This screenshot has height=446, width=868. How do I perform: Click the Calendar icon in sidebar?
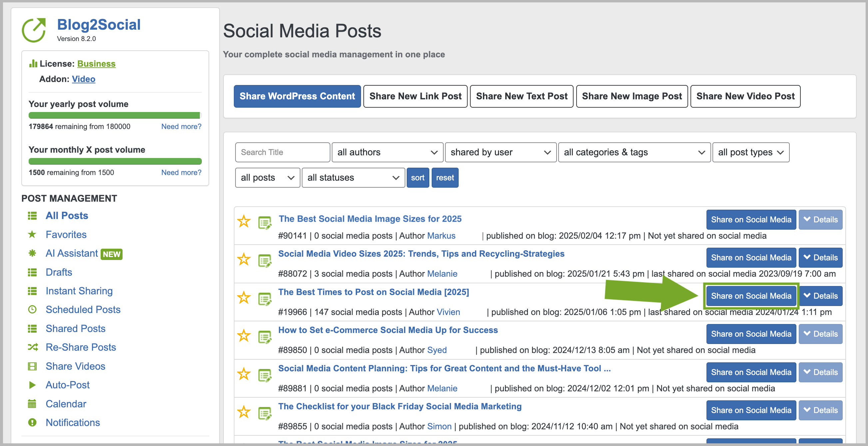click(32, 404)
